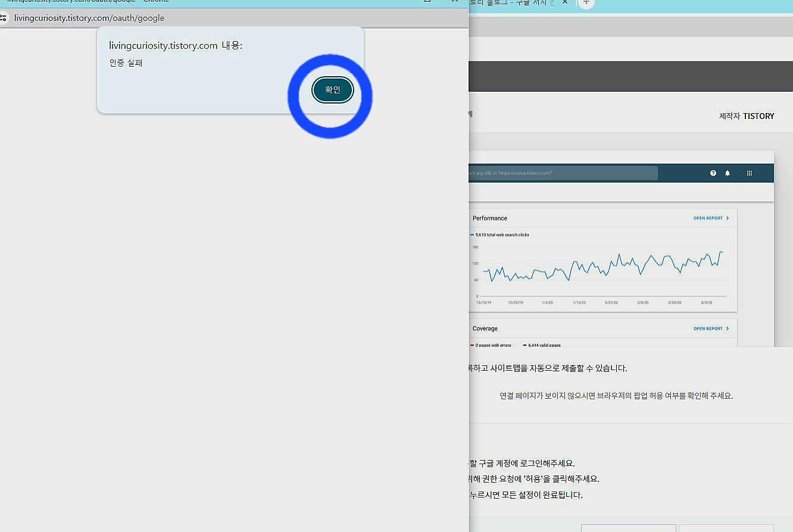Click the popup-permission hint text about 팝업 허용
This screenshot has width=793, height=532.
(x=616, y=396)
